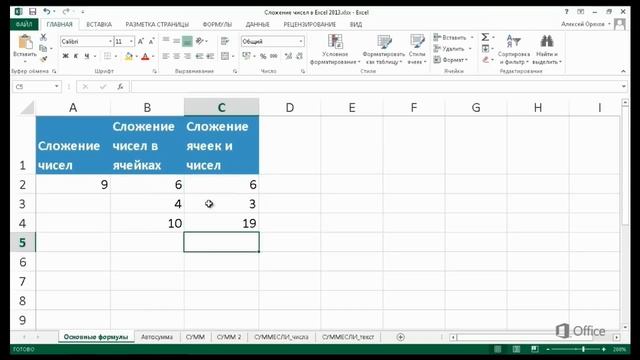Screen dimensions: 640x360
Task: Align cell text left
Action: (x=166, y=56)
